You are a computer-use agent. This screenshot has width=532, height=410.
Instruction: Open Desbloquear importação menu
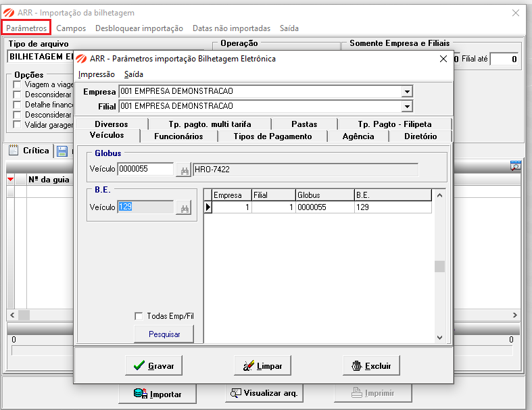[x=139, y=28]
